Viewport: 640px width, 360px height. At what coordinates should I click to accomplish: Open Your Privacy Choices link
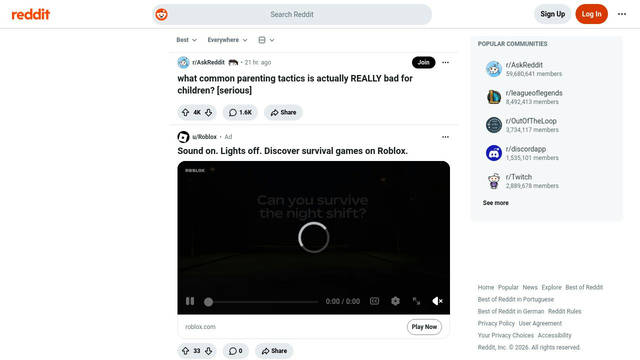click(x=506, y=335)
